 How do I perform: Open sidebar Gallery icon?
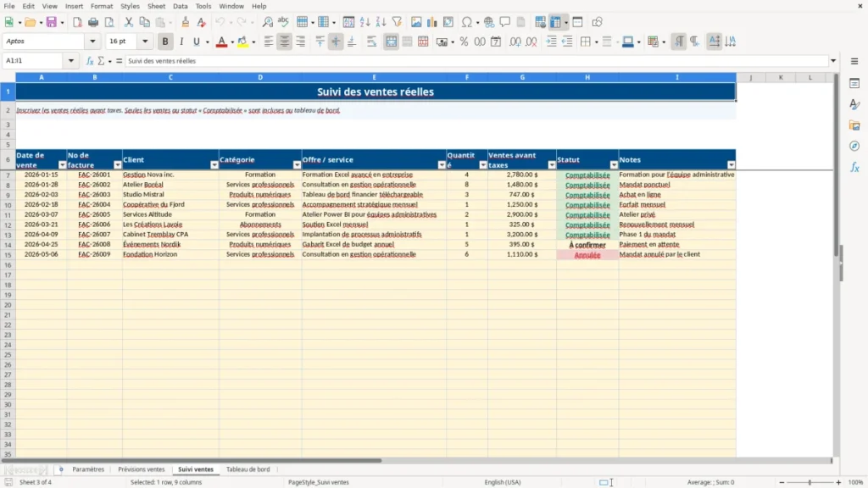[854, 125]
